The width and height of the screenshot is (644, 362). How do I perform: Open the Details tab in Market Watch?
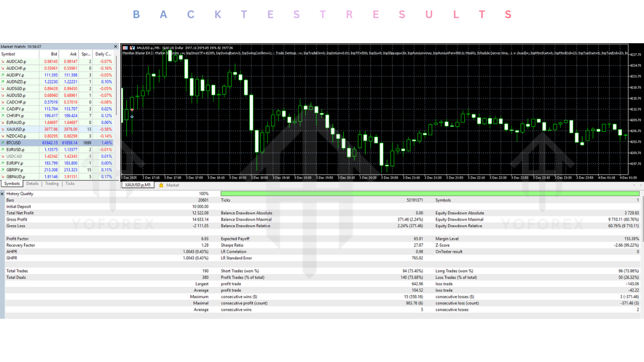(x=32, y=184)
